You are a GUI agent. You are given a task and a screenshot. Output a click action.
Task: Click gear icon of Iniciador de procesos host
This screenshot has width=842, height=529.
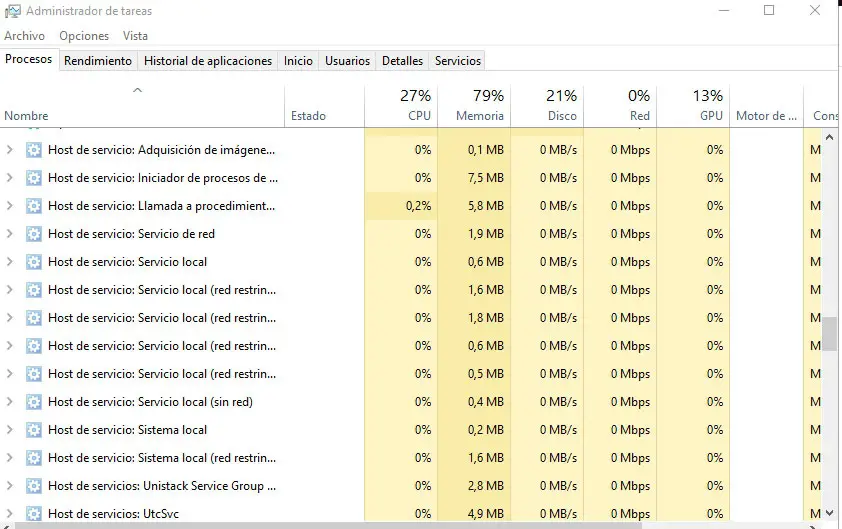[34, 178]
